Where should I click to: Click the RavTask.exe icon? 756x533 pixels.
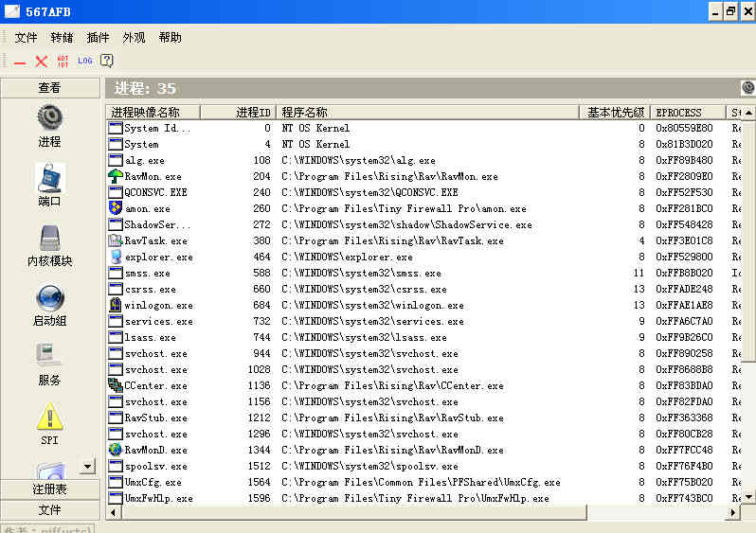tap(116, 240)
